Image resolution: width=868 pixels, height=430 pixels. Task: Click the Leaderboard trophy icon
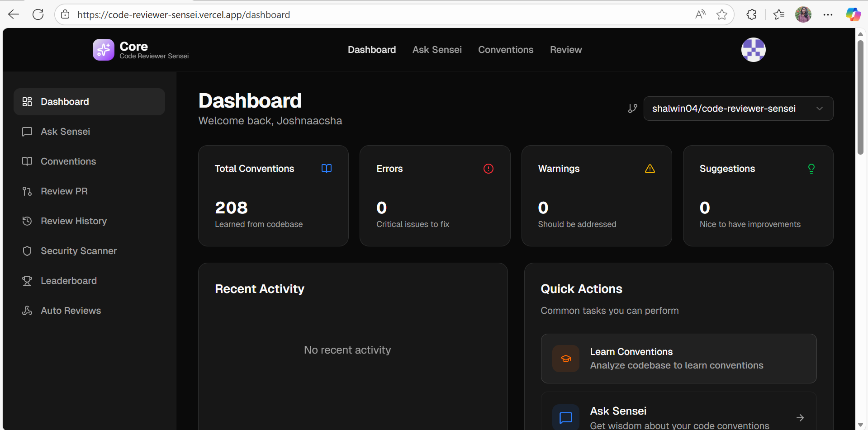pos(27,281)
